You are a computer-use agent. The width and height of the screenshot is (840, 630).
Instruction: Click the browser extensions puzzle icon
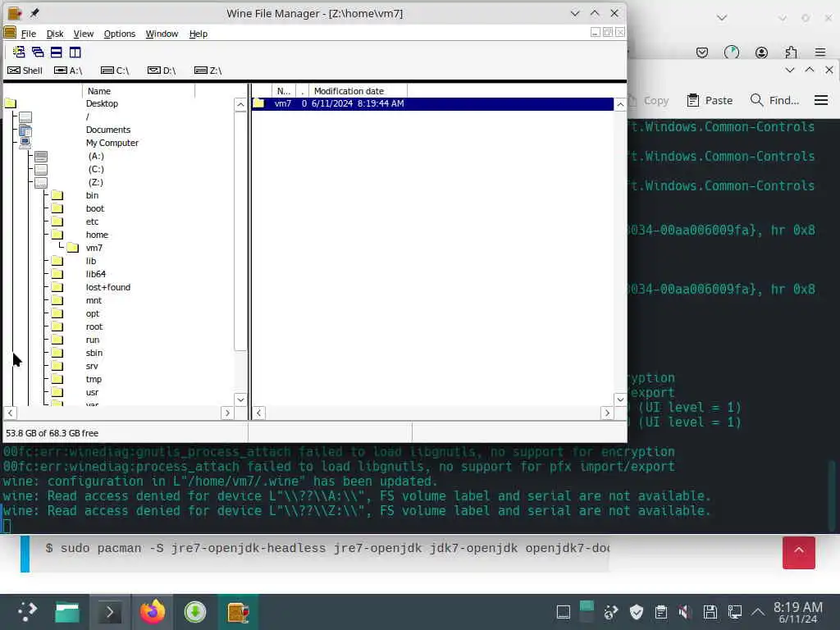pyautogui.click(x=791, y=52)
